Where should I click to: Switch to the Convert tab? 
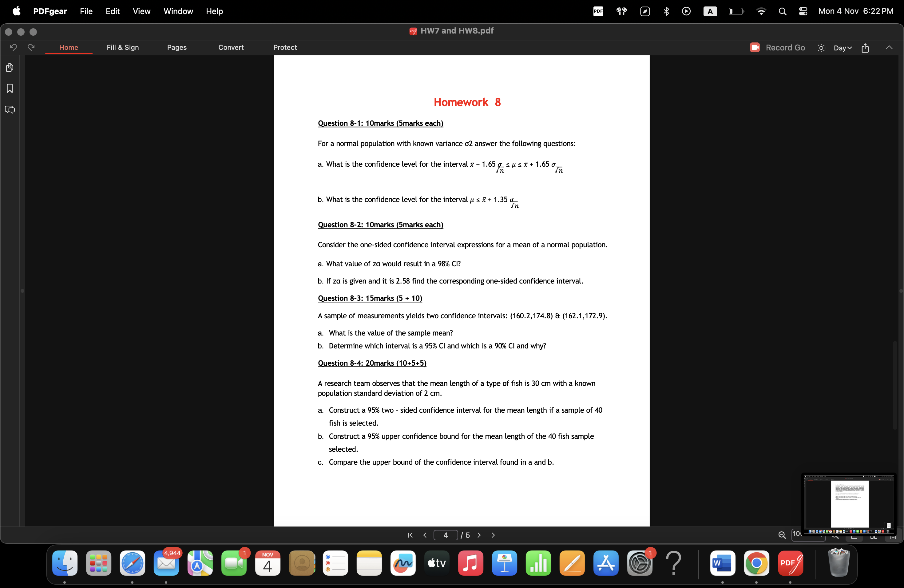[231, 47]
